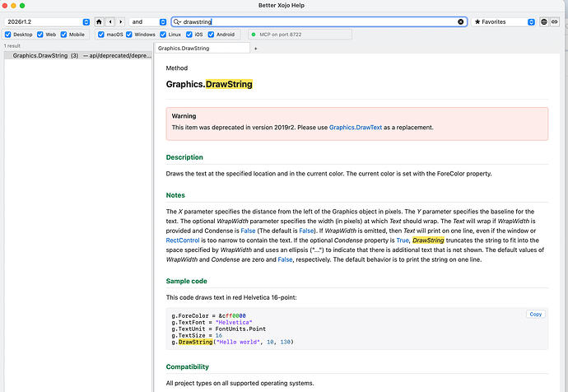
Task: Click the g.DrawString code line
Action: point(232,342)
